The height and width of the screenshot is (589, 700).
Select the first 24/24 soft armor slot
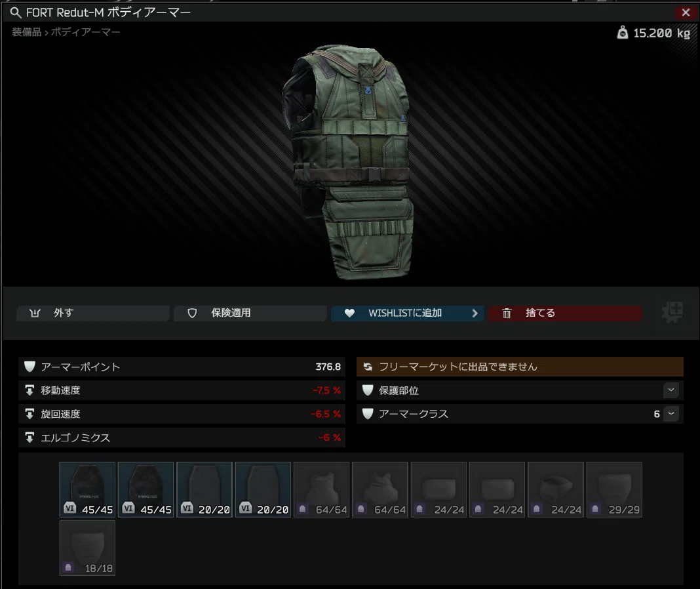[438, 489]
